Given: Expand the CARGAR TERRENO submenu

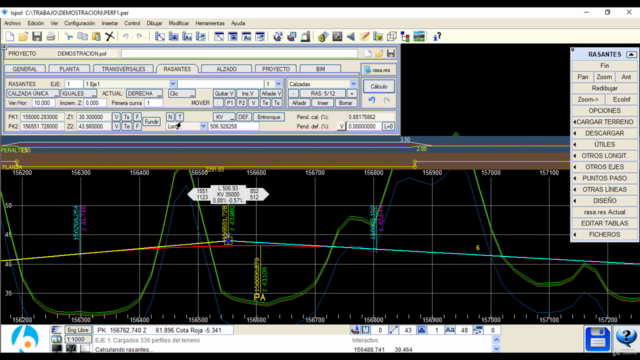Looking at the screenshot, I should click(x=604, y=122).
